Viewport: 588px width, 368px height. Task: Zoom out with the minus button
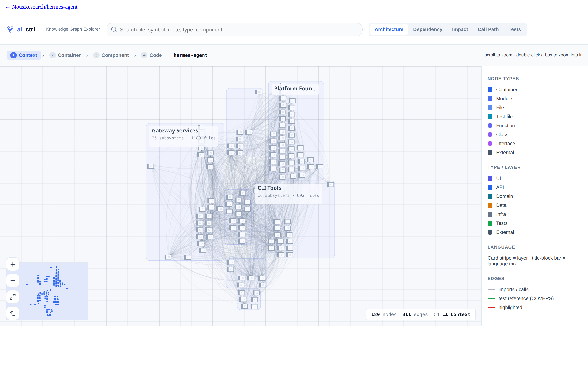coord(13,281)
